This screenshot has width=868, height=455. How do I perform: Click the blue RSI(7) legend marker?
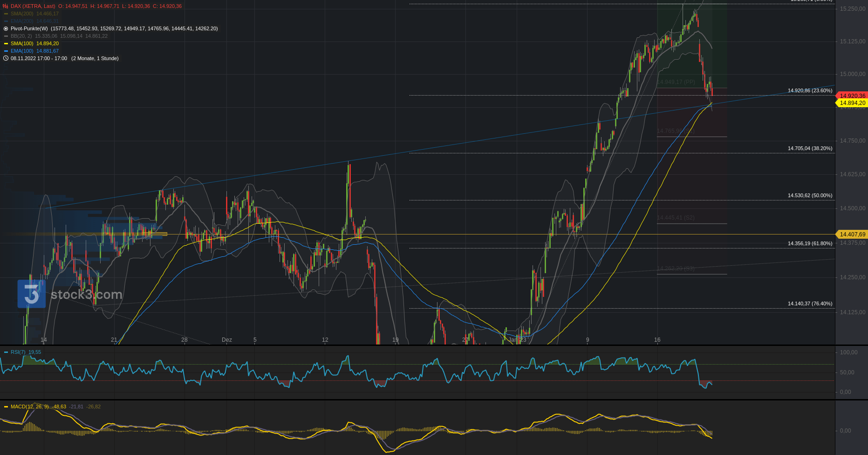6,352
